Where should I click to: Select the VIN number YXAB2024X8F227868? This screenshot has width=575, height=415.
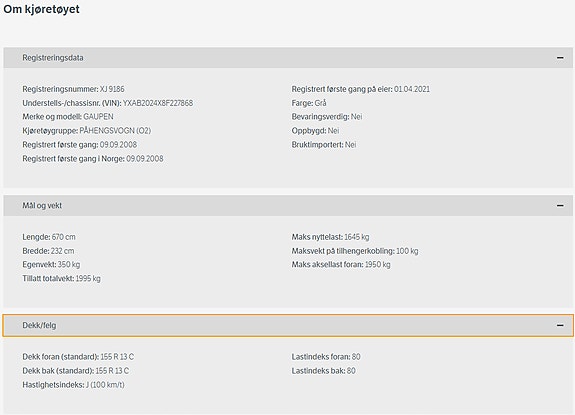pyautogui.click(x=158, y=103)
